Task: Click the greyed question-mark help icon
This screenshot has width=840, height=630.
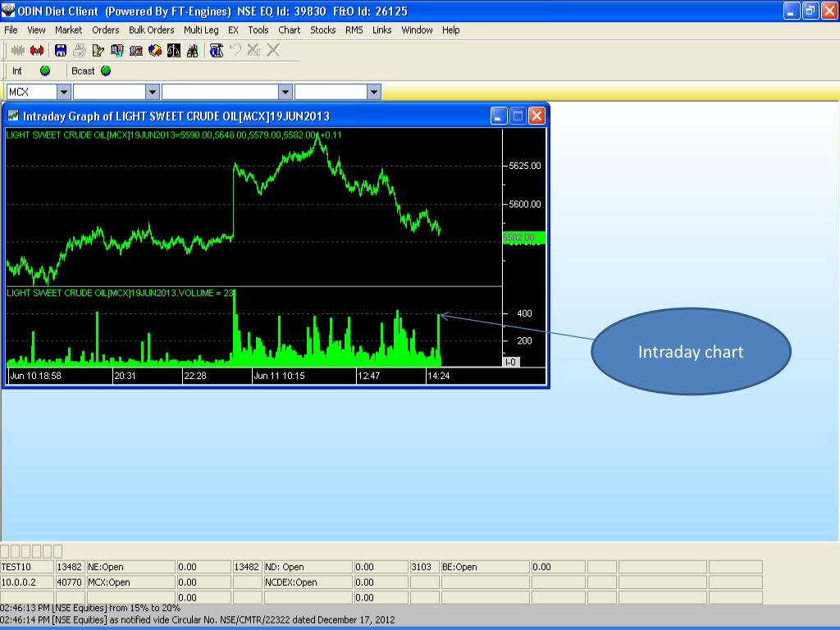Action: click(x=235, y=50)
